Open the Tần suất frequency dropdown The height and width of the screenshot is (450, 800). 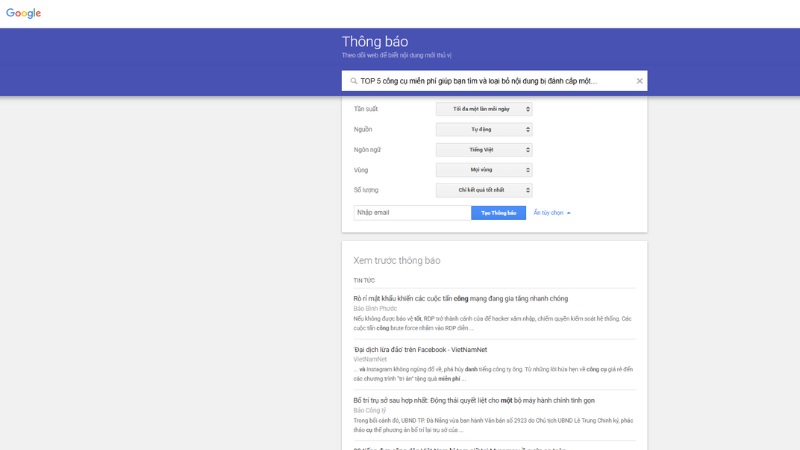[x=484, y=109]
